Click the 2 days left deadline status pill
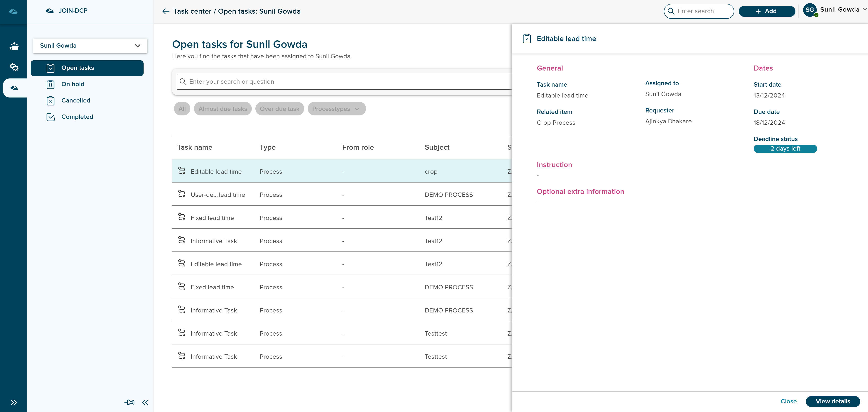 tap(785, 149)
